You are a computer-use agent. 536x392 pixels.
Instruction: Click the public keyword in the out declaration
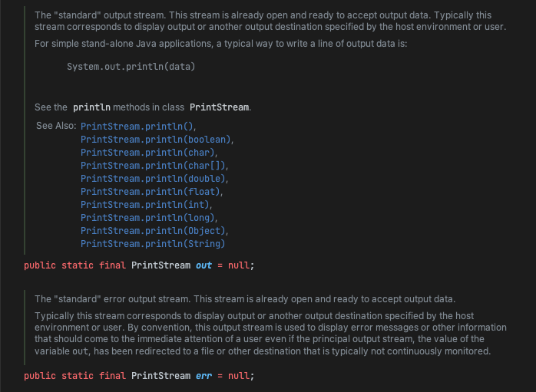[39, 265]
